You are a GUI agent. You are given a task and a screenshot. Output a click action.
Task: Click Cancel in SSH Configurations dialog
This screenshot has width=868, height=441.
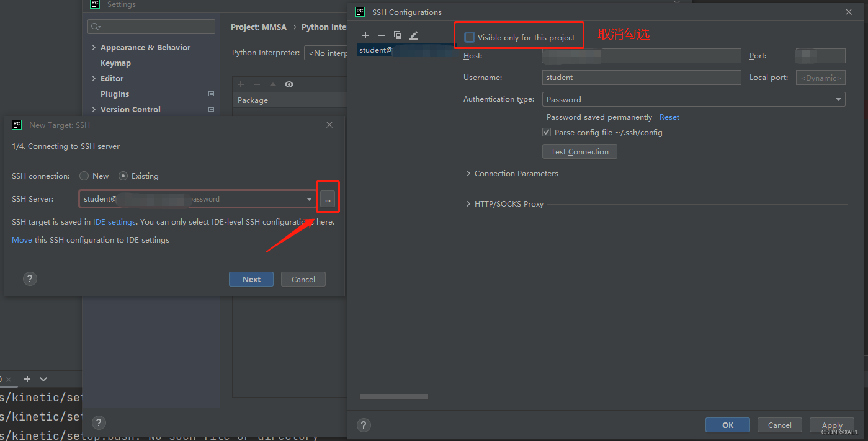tap(780, 425)
